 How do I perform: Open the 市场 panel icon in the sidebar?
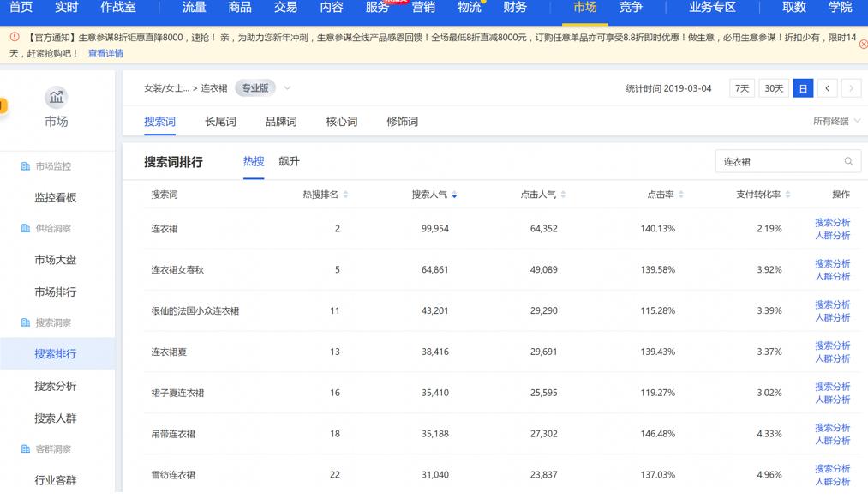point(57,97)
